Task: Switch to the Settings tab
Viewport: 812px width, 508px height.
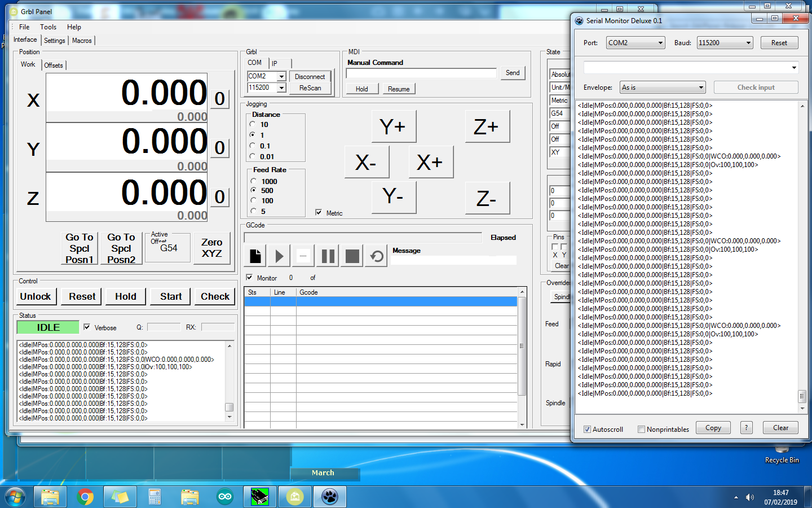Action: 55,41
